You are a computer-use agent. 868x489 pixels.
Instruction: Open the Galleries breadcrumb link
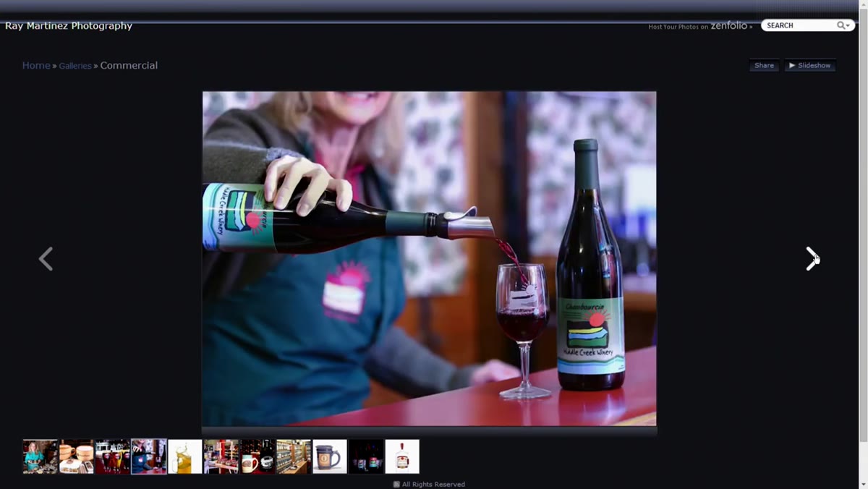coord(75,66)
